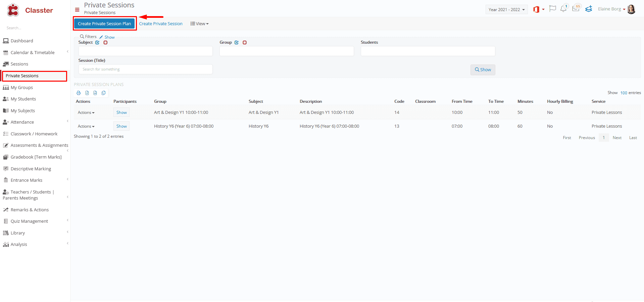The image size is (644, 302).
Task: Open the Year 2021 - 2022 dropdown
Action: [x=506, y=9]
